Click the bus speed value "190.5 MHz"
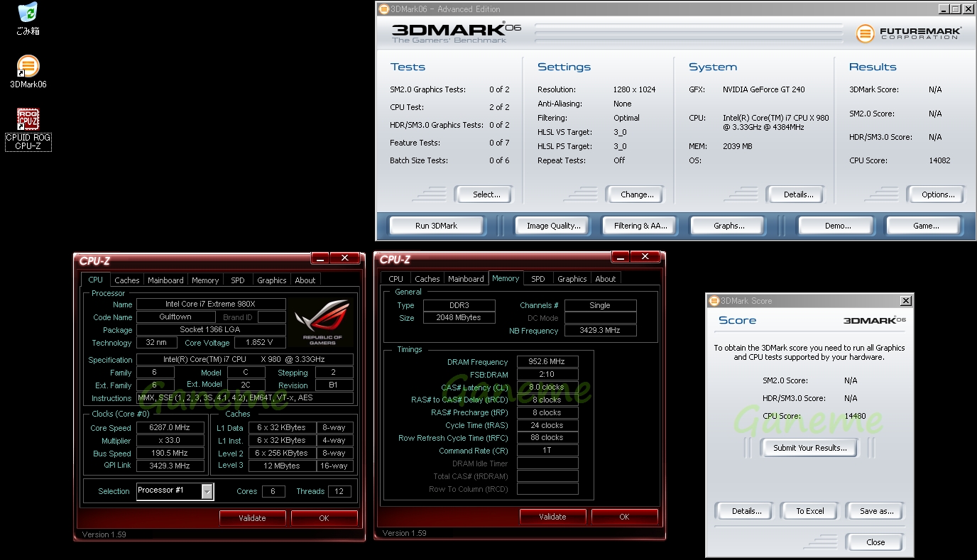This screenshot has width=977, height=560. pos(170,454)
